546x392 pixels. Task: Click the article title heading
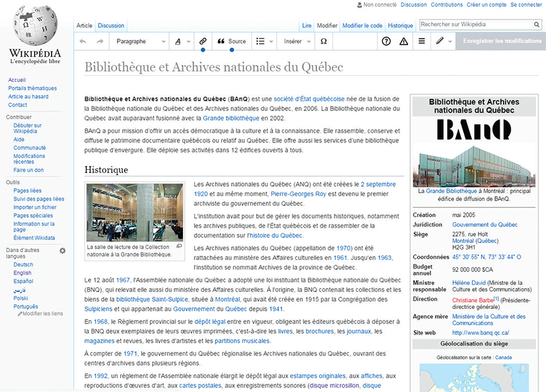pyautogui.click(x=214, y=67)
